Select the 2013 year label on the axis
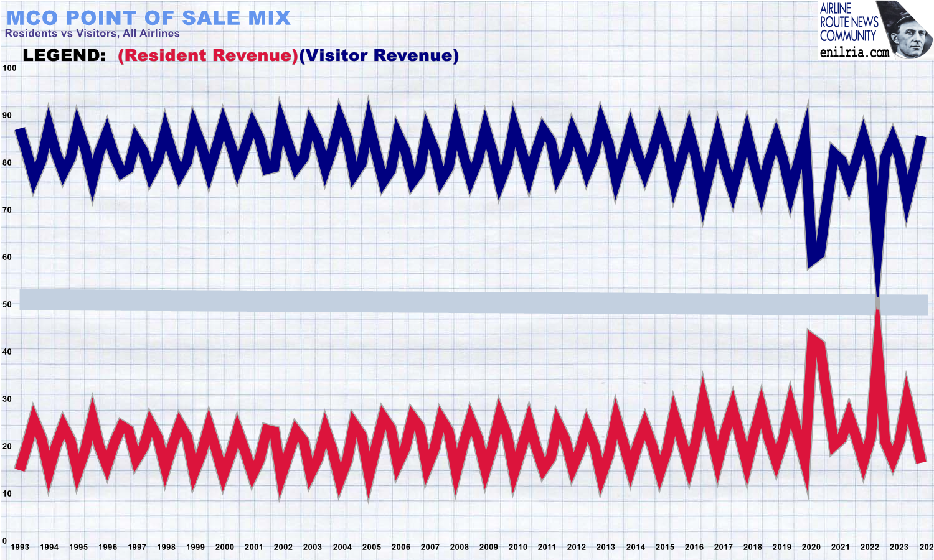 [x=606, y=547]
